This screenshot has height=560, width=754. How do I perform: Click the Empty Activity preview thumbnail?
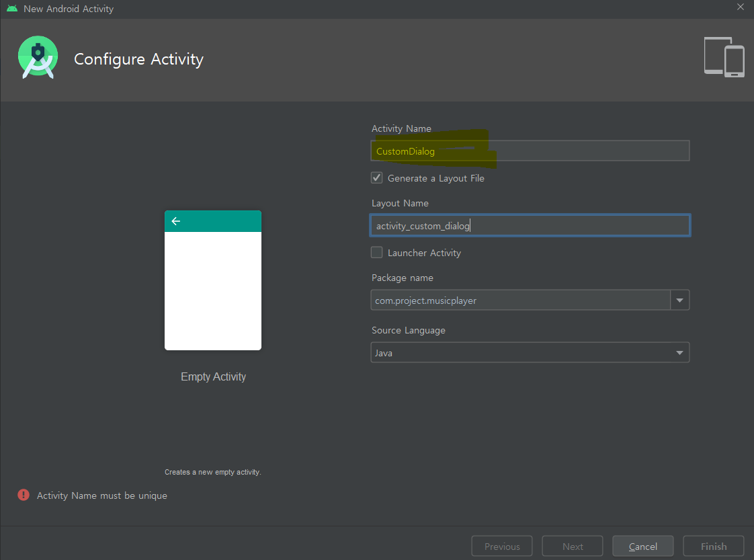213,280
